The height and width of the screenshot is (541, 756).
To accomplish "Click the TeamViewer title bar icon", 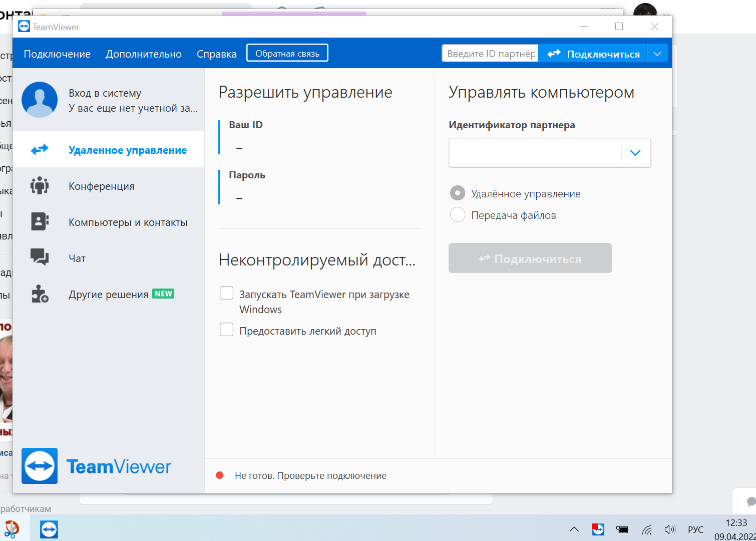I will click(x=24, y=27).
